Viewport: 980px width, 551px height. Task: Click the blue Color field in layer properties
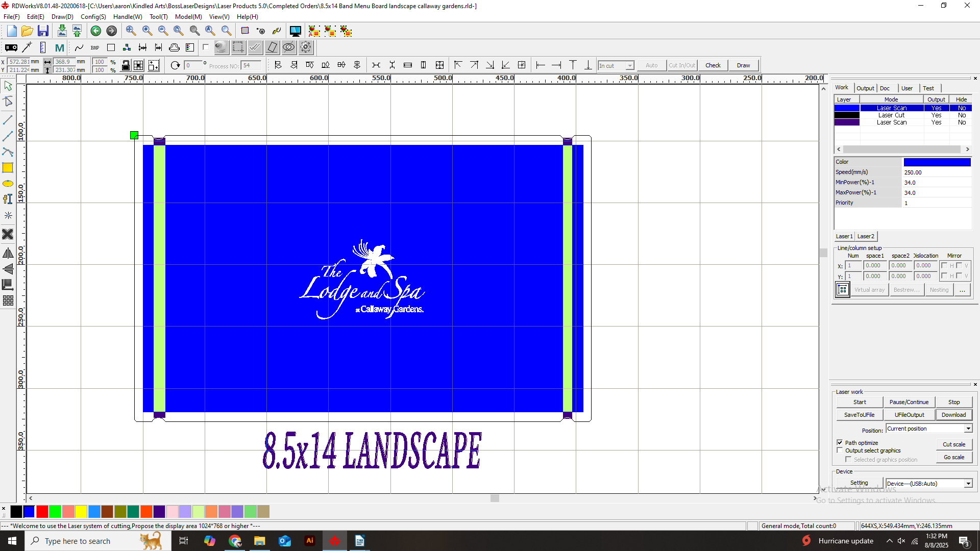coord(937,162)
